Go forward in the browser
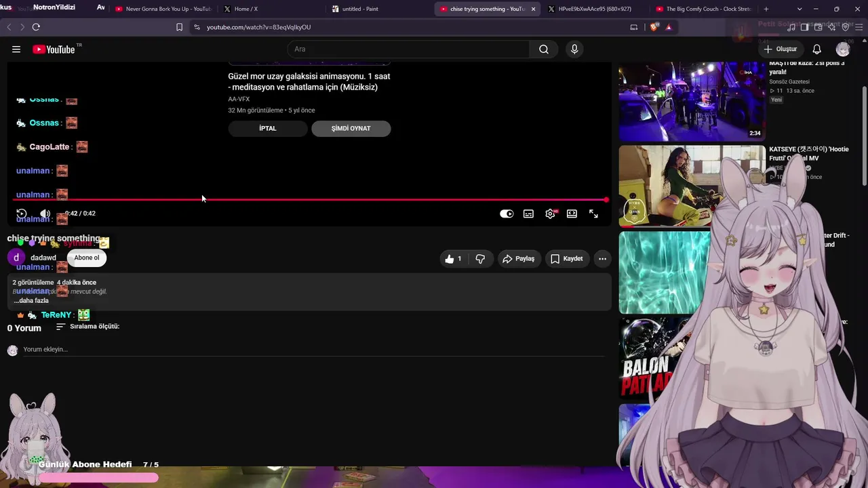The image size is (868, 488). point(22,27)
